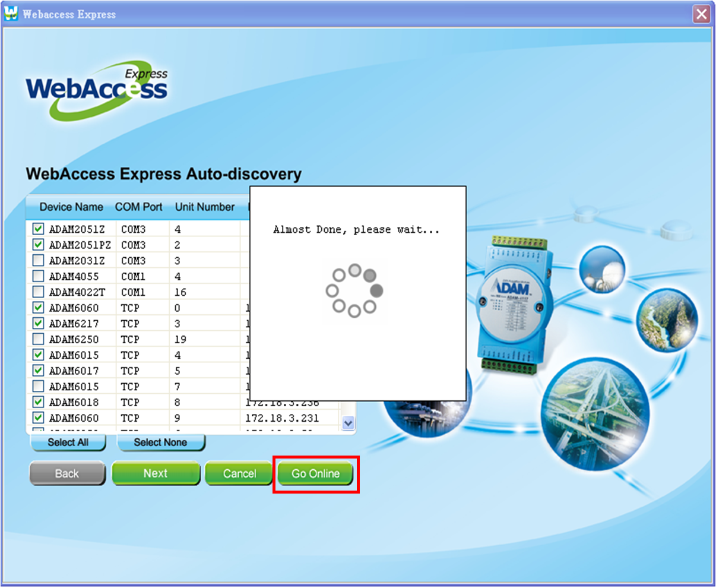Viewport: 716px width, 588px height.
Task: Enable the ADAM2031Z device checkbox
Action: [38, 260]
